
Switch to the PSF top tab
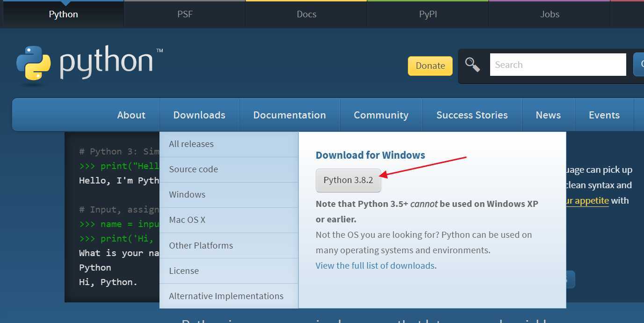coord(185,14)
